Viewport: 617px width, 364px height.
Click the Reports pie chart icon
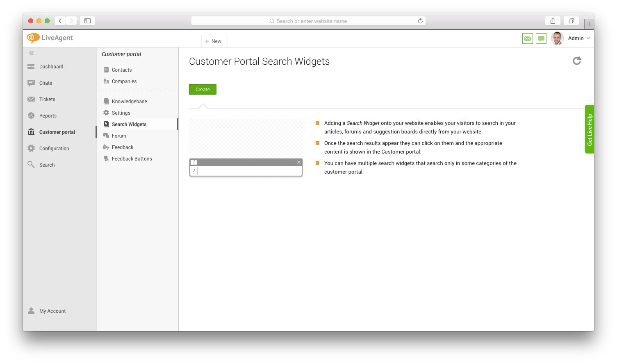(x=31, y=115)
